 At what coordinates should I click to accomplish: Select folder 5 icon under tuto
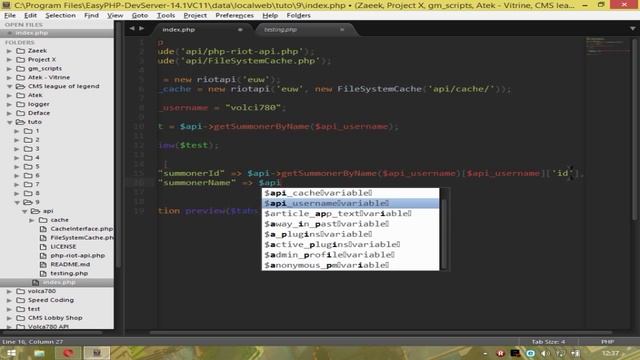point(28,167)
